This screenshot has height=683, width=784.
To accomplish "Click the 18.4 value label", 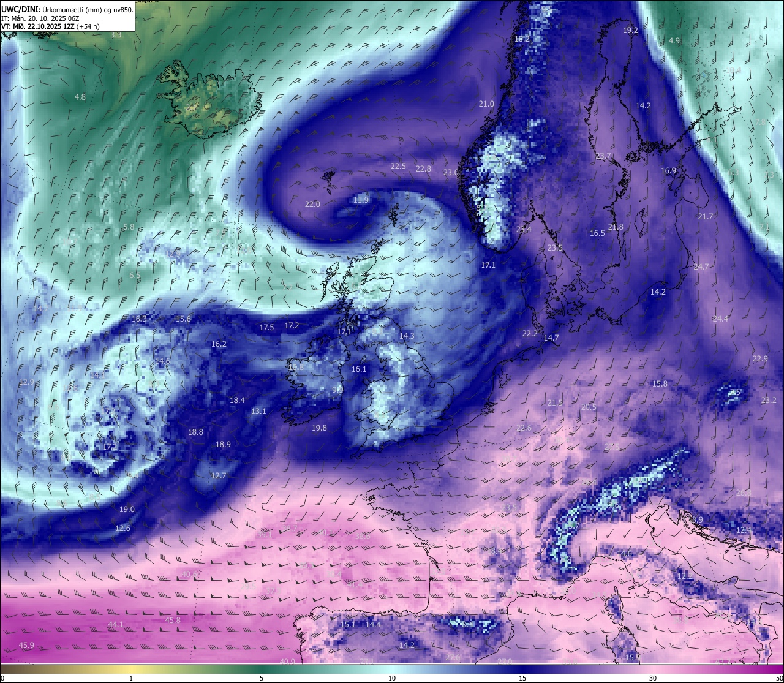I will (x=237, y=400).
